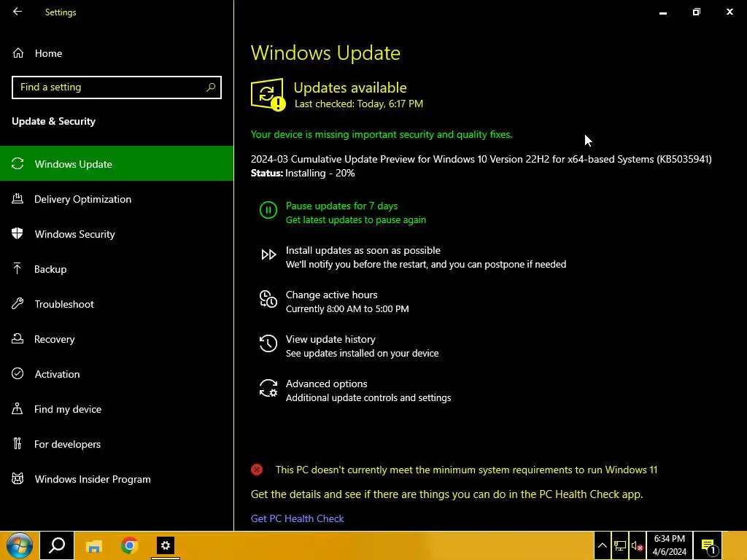Click the Windows Security shield icon
Viewport: 747px width, 560px height.
pos(18,233)
